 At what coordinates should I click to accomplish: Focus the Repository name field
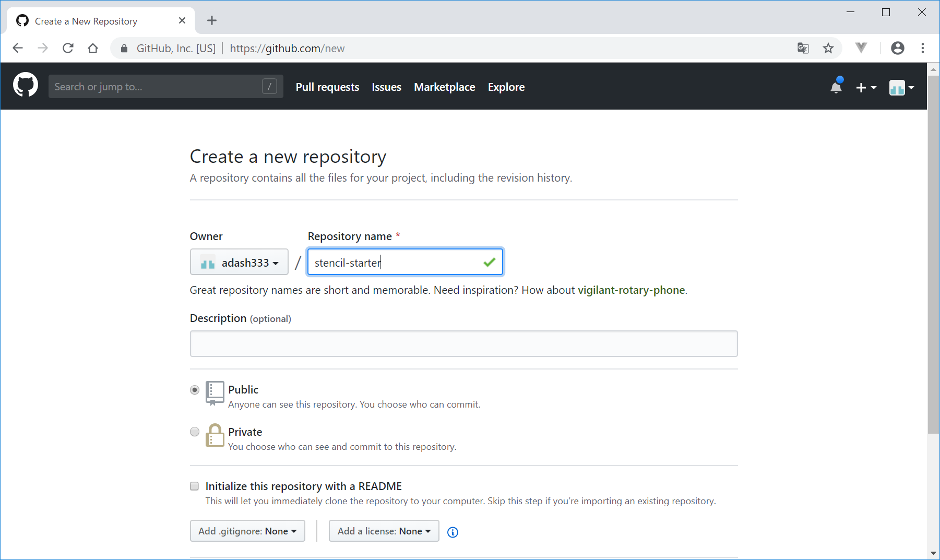click(x=405, y=262)
